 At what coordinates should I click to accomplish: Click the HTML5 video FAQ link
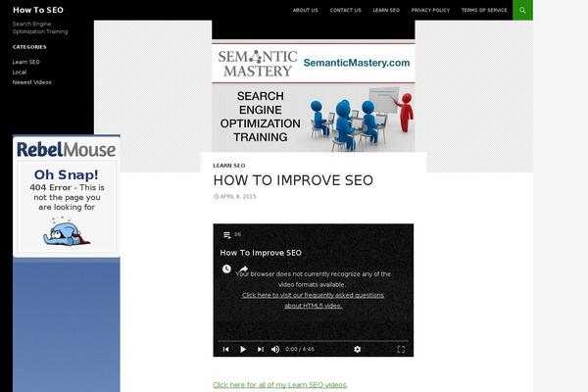point(314,301)
